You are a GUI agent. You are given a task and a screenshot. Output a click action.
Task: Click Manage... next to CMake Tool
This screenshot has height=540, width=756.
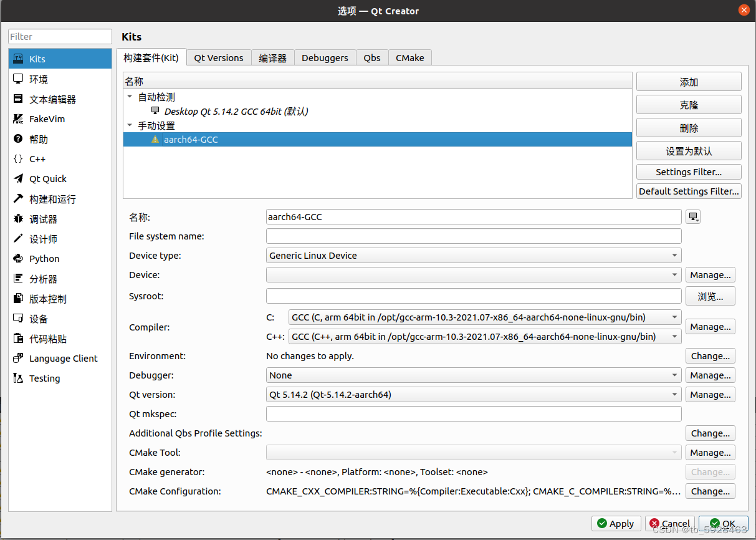pyautogui.click(x=711, y=453)
